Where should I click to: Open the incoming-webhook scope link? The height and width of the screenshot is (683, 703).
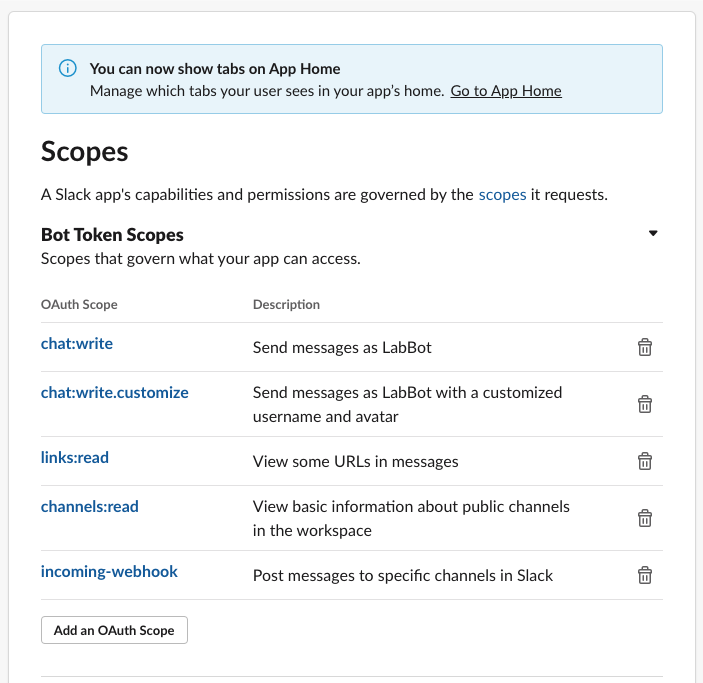pyautogui.click(x=109, y=572)
